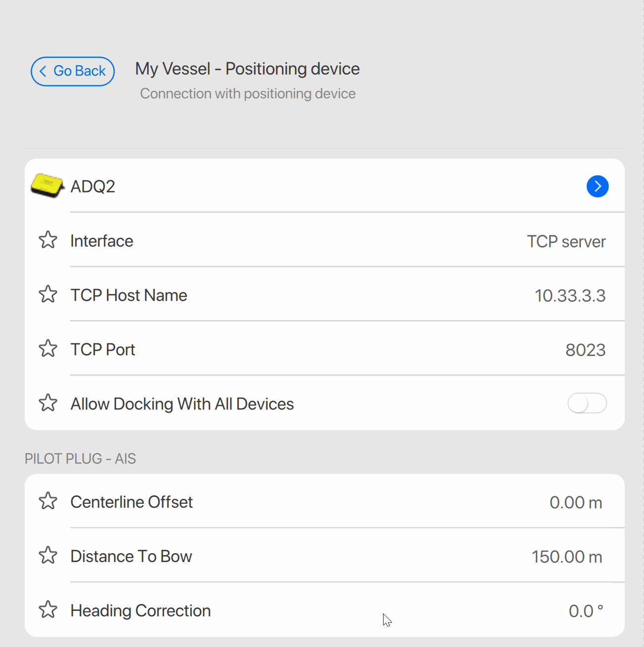Star the TCP Host Name setting

click(x=48, y=294)
